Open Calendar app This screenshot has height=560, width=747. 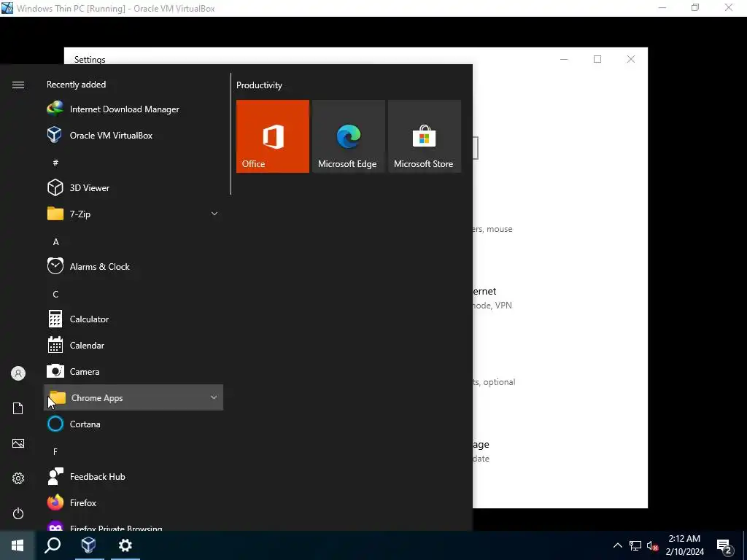133,345
